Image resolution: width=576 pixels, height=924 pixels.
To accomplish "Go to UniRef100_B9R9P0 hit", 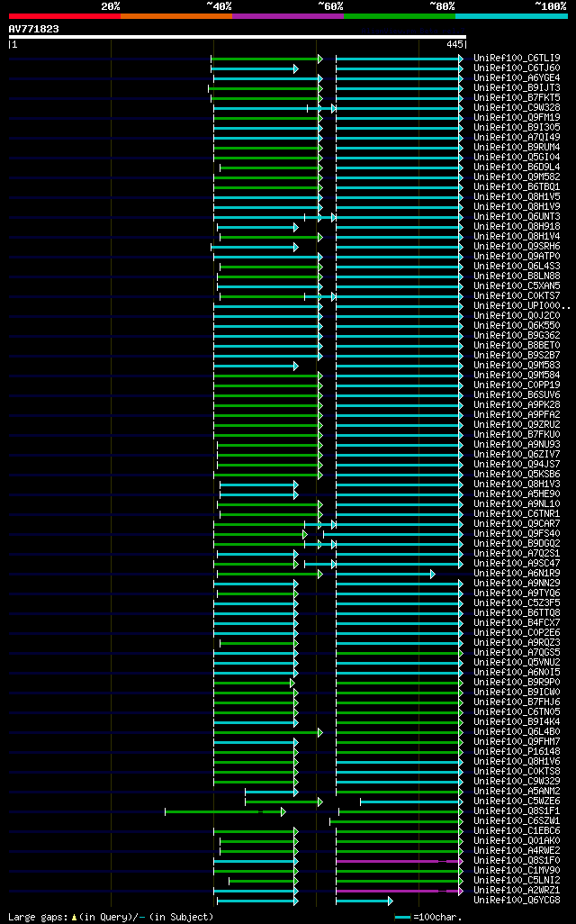I will tap(517, 682).
